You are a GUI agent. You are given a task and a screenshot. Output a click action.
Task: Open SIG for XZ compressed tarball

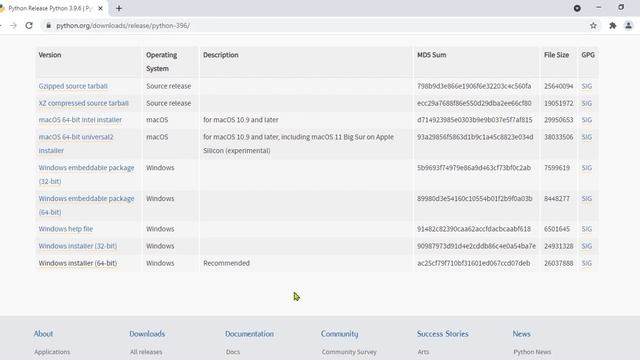pyautogui.click(x=587, y=103)
